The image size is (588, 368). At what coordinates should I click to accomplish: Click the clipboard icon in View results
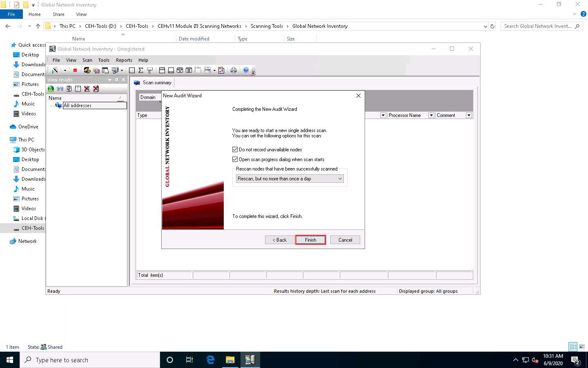point(69,89)
